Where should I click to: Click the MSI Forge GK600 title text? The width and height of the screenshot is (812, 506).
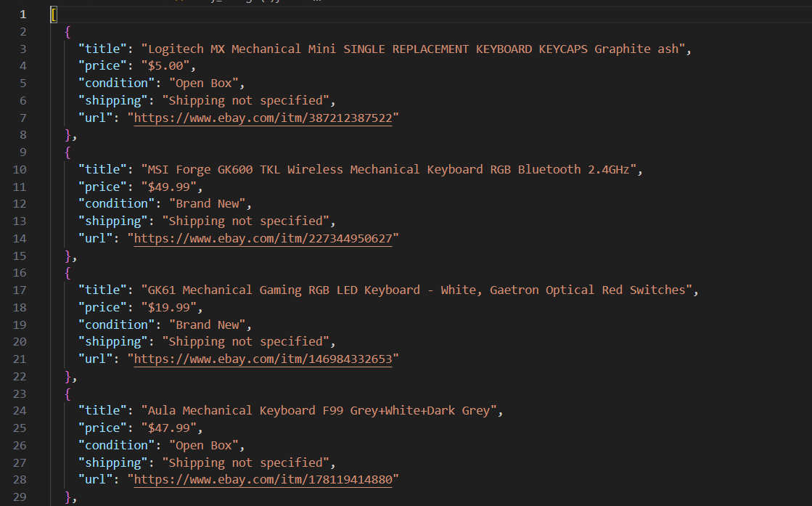[388, 170]
